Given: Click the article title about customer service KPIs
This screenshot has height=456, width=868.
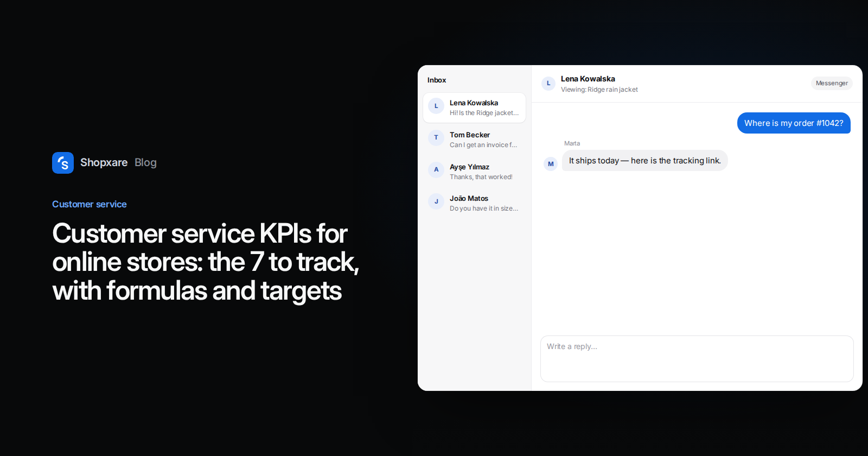Looking at the screenshot, I should point(205,262).
